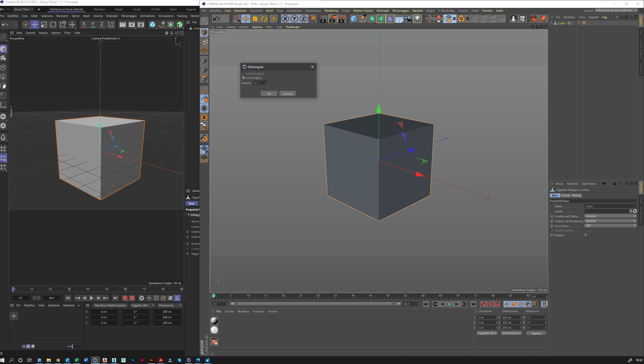The height and width of the screenshot is (364, 644).
Task: Toggle the Y axis lock in R19
Action: pos(294,19)
